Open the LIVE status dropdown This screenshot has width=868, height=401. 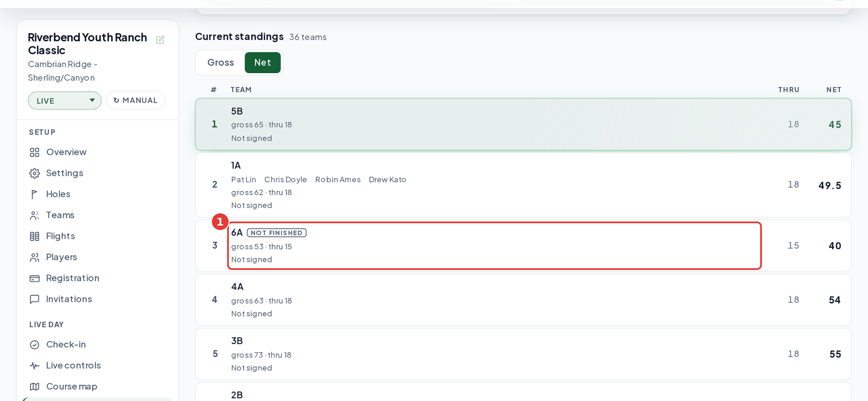(x=65, y=101)
